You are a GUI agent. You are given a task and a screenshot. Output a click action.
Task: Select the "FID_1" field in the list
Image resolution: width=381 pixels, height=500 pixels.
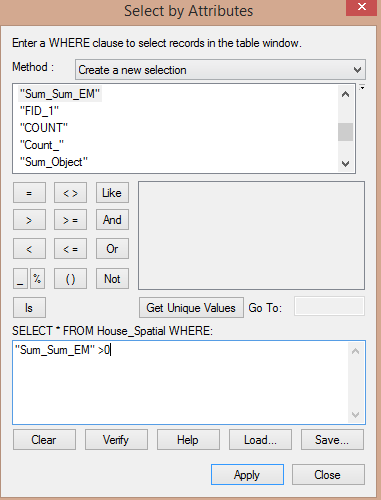[39, 111]
